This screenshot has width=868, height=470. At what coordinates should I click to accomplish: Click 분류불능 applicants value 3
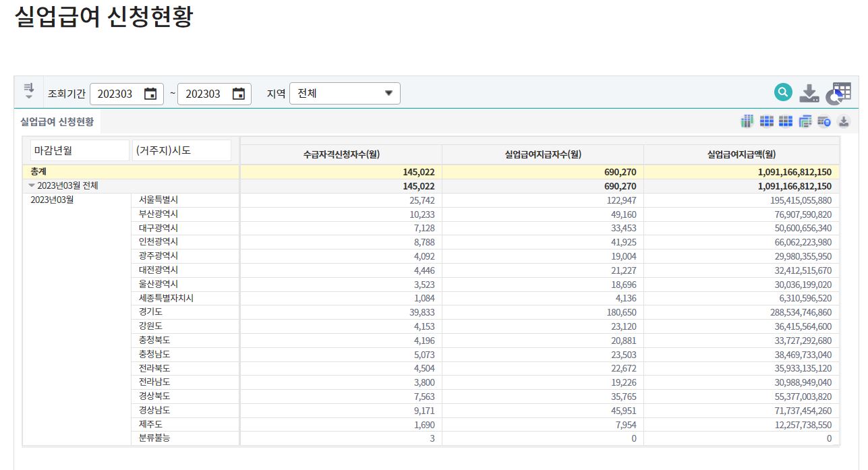point(432,438)
